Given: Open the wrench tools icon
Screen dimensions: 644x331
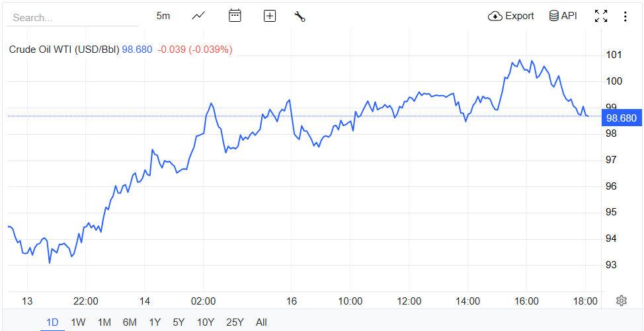Looking at the screenshot, I should (x=300, y=17).
